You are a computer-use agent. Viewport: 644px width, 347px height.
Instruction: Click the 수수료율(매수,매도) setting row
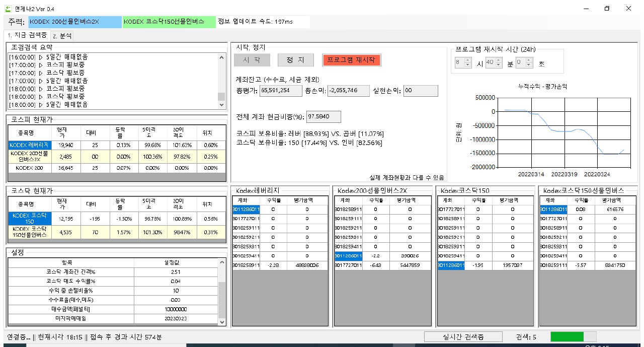[113, 300]
